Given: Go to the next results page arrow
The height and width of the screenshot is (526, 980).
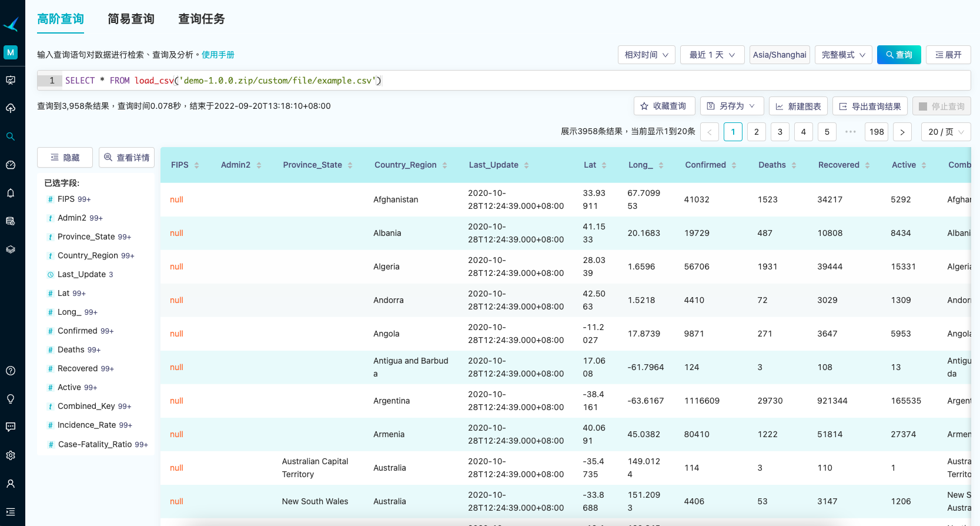Looking at the screenshot, I should pyautogui.click(x=902, y=132).
